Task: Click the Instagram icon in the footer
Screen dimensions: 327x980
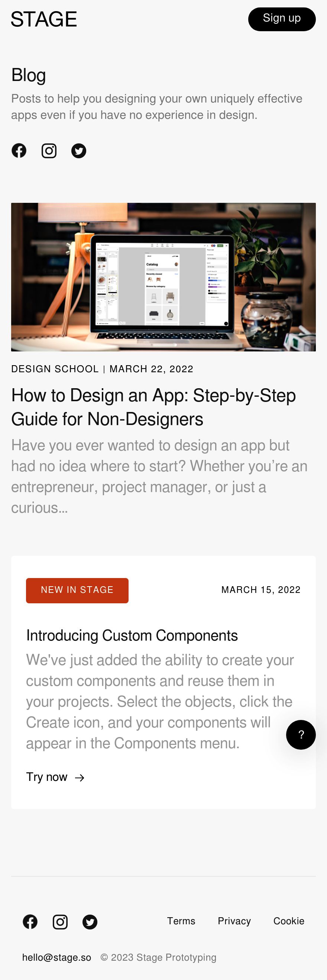Action: coord(60,922)
